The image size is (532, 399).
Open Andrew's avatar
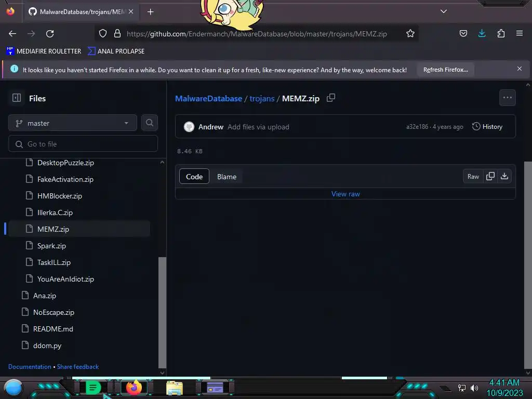click(189, 127)
